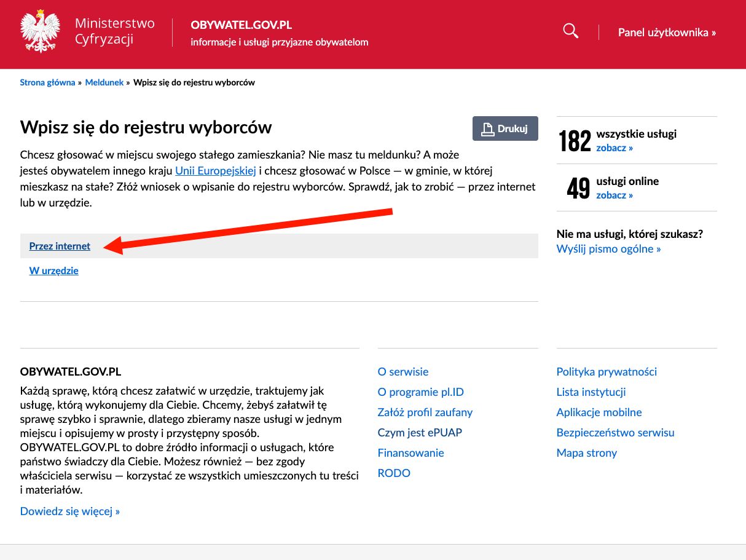
Task: Open Czym jest ePUAP link
Action: (x=420, y=432)
